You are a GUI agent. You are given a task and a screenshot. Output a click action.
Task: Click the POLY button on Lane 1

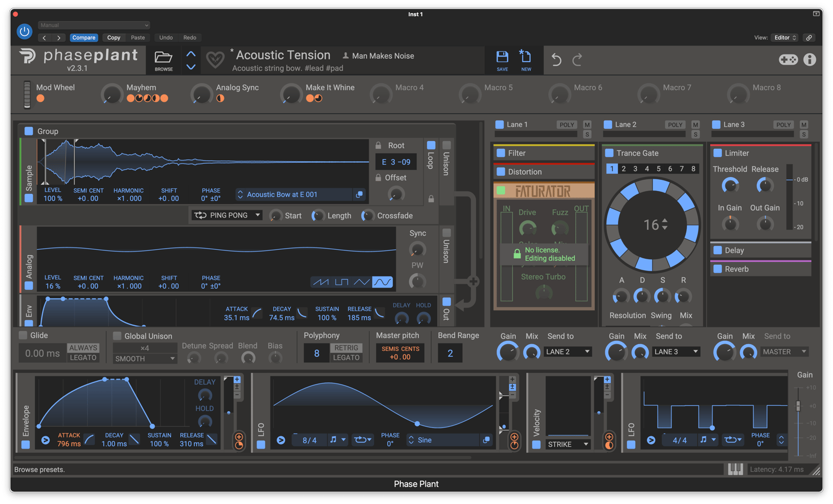pos(567,125)
